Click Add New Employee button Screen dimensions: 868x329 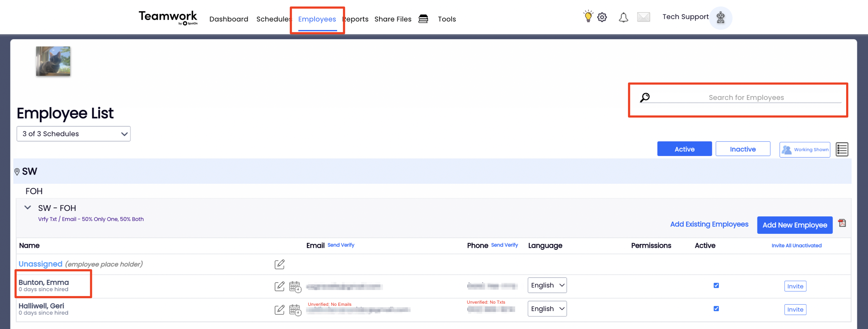[795, 225]
